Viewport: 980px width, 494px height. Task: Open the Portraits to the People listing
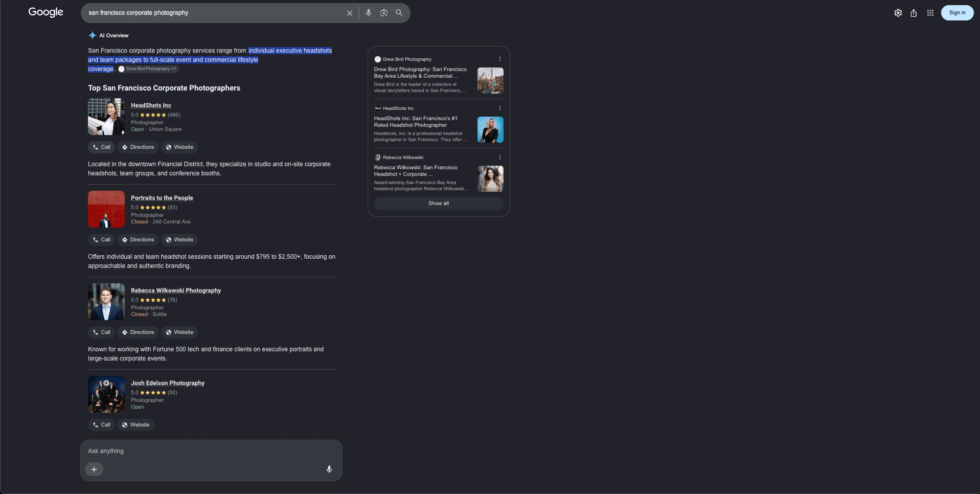coord(162,198)
